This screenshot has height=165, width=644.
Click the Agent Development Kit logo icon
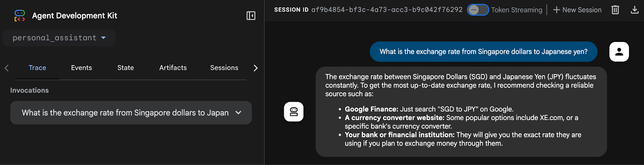tap(20, 16)
